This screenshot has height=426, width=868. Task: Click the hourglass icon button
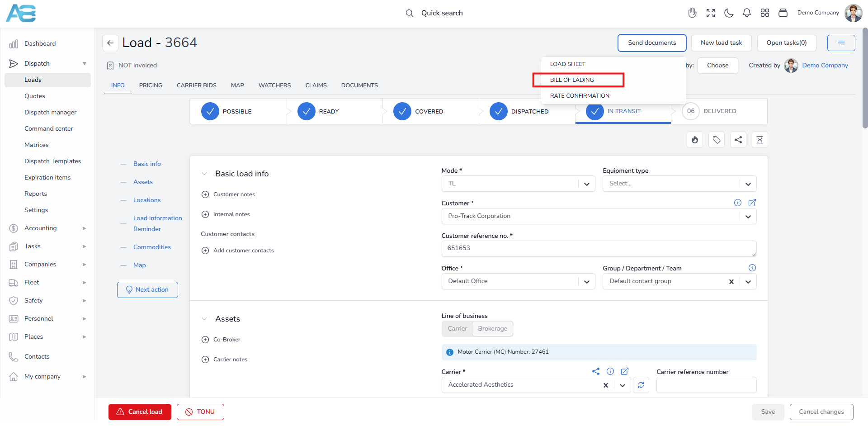tap(760, 140)
